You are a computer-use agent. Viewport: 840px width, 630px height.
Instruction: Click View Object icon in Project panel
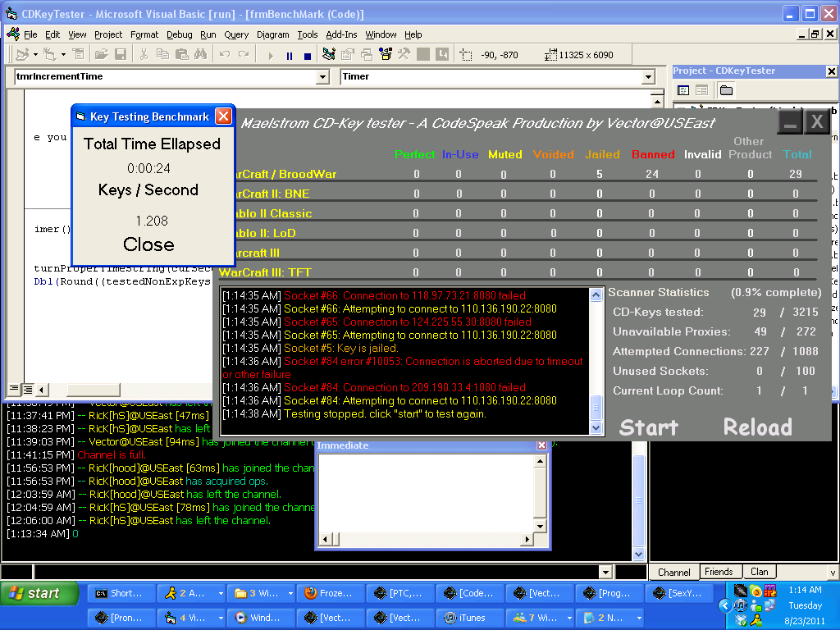[x=701, y=90]
